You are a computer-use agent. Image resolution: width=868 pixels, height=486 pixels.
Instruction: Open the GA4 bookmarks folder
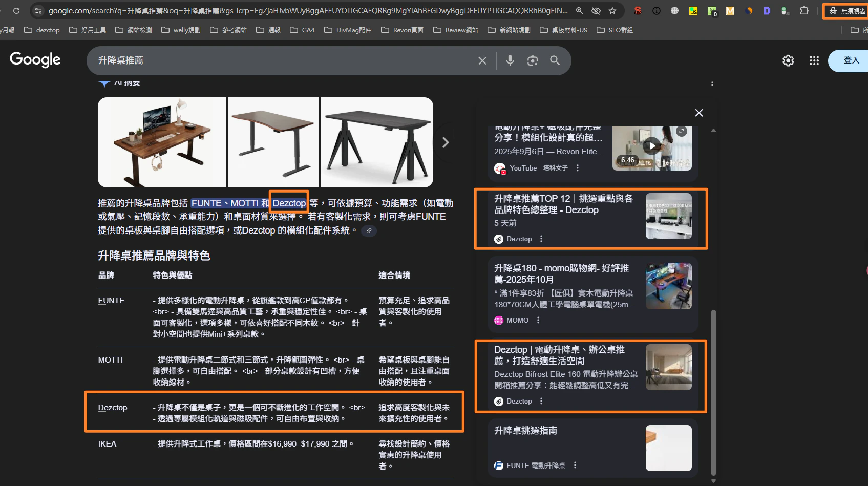pyautogui.click(x=302, y=30)
